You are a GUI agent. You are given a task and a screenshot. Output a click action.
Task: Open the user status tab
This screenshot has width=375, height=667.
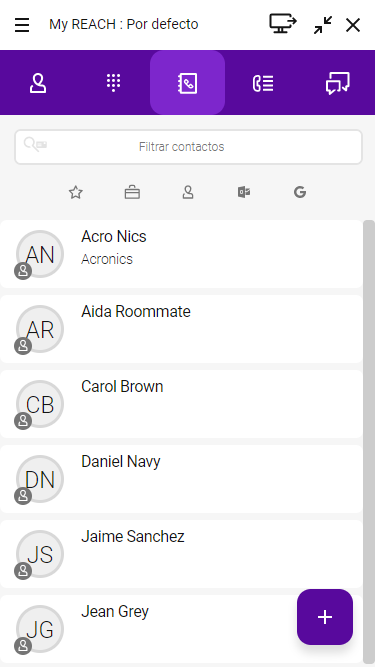(x=38, y=83)
